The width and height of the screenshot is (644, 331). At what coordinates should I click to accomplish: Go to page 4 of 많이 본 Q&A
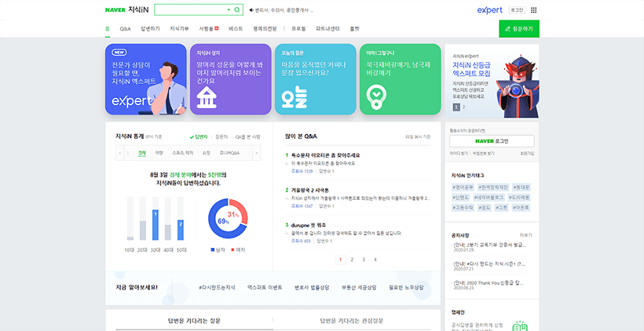click(375, 259)
